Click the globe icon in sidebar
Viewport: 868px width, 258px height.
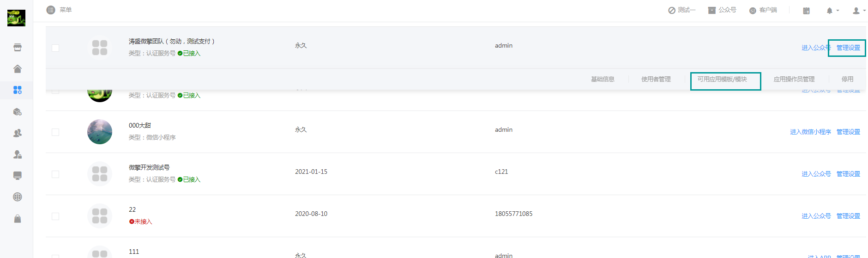pos(18,197)
